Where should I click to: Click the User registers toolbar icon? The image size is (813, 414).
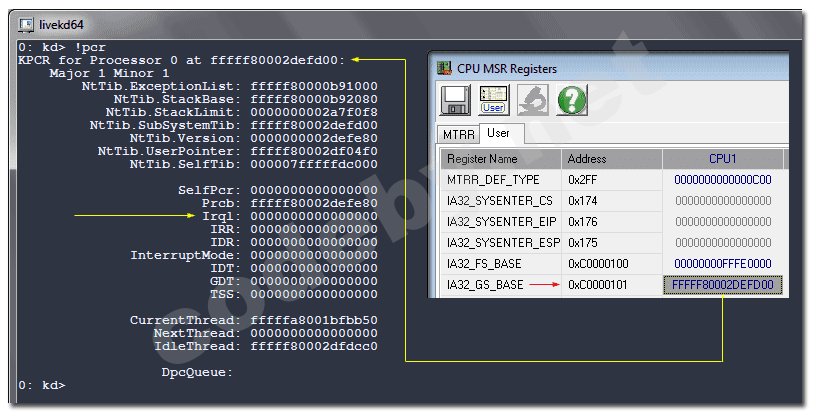pyautogui.click(x=493, y=100)
